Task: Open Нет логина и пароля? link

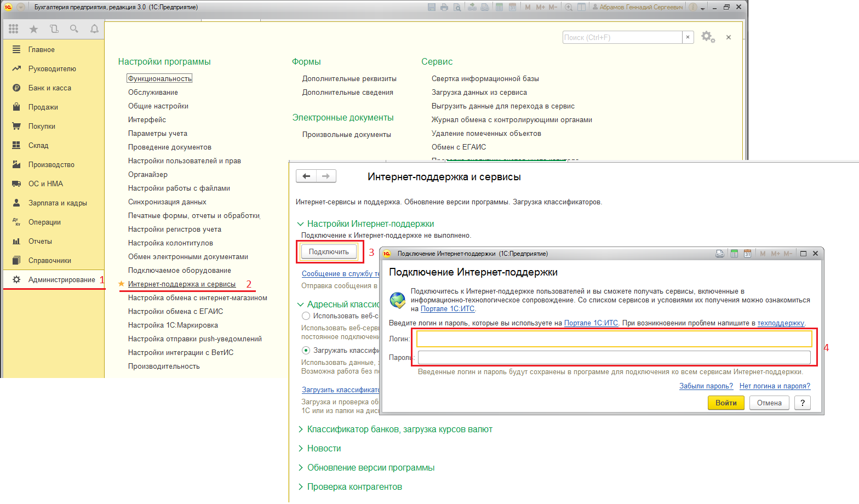Action: pos(775,386)
